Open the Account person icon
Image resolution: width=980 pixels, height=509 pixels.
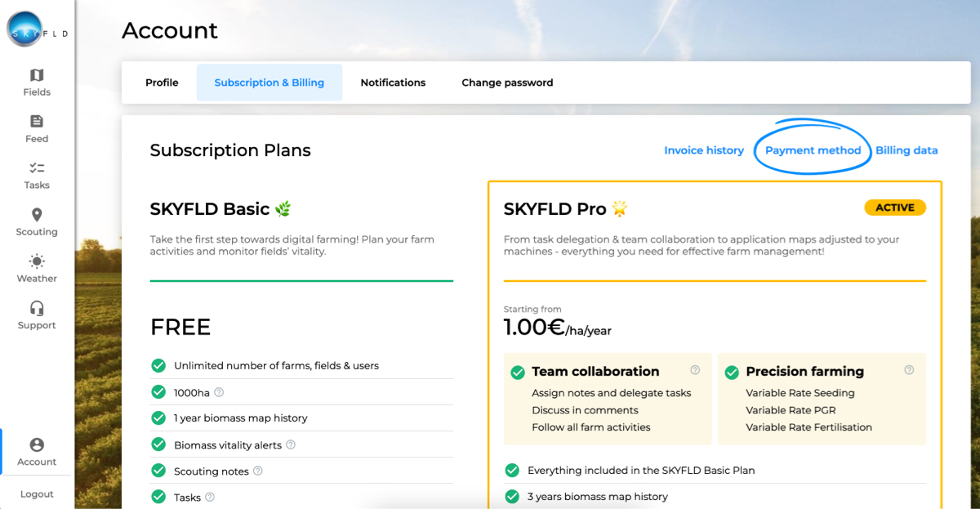(x=37, y=444)
